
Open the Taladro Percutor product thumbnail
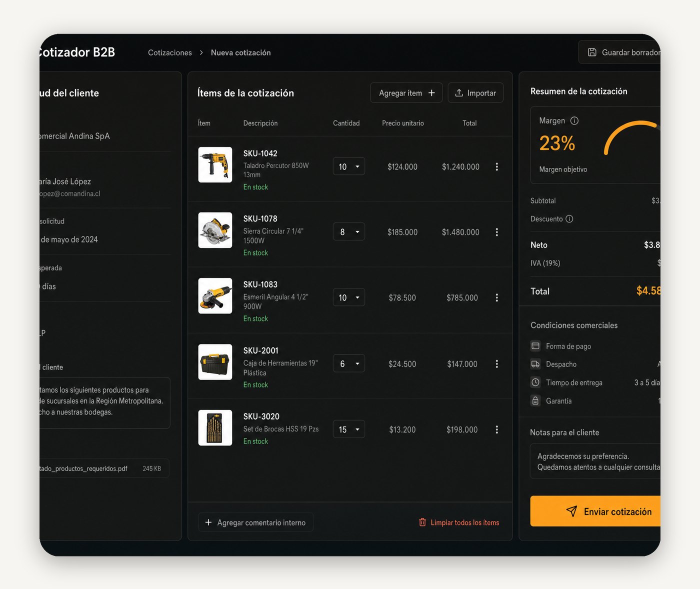pos(215,164)
